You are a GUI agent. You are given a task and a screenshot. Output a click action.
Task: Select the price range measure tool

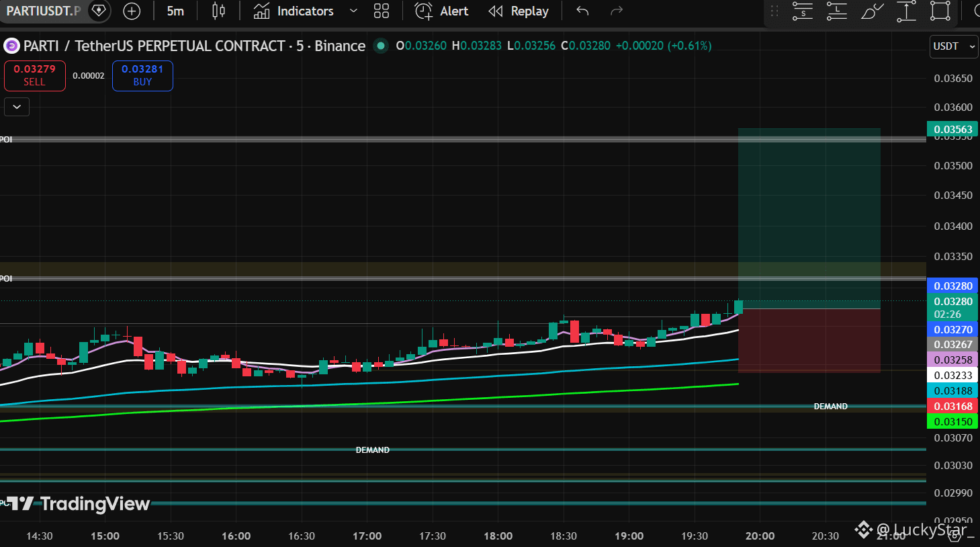[906, 11]
